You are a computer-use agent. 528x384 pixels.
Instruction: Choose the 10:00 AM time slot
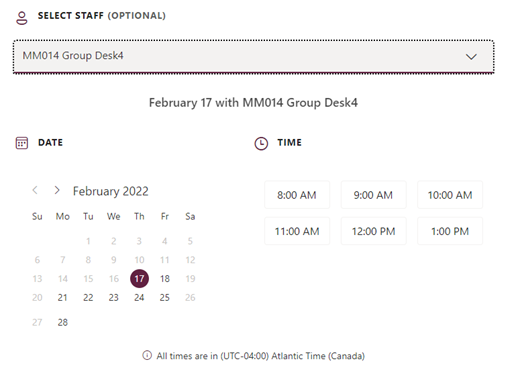(x=450, y=195)
